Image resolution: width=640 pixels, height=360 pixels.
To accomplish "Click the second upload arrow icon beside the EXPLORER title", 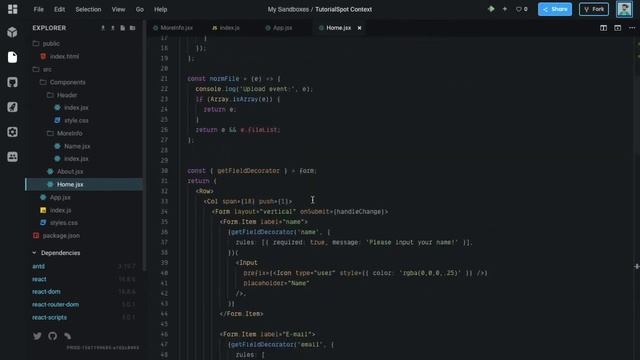I will coord(113,28).
